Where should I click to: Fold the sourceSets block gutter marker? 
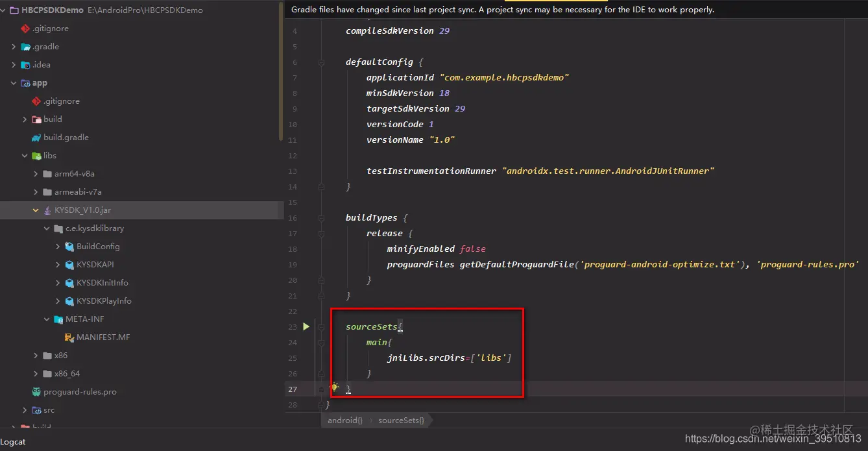(320, 327)
